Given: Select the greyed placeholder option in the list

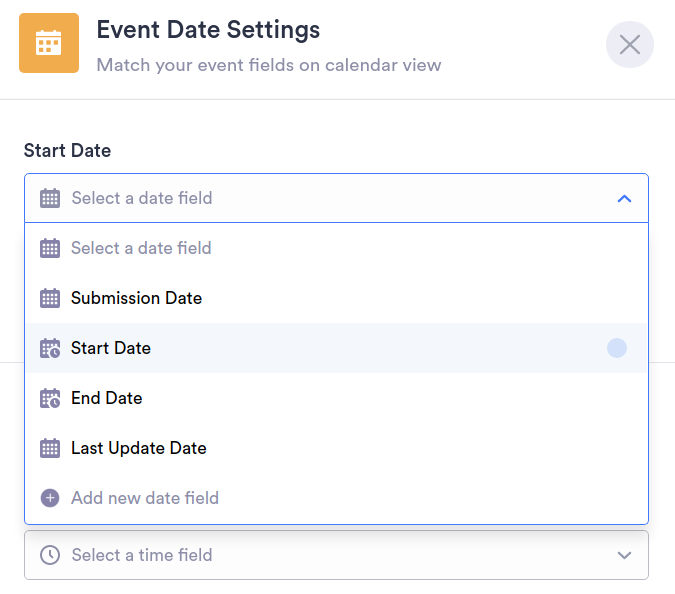Looking at the screenshot, I should click(x=141, y=248).
